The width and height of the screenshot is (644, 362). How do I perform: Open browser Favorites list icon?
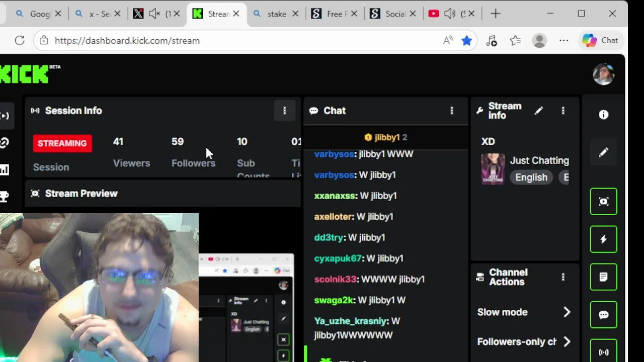point(515,41)
